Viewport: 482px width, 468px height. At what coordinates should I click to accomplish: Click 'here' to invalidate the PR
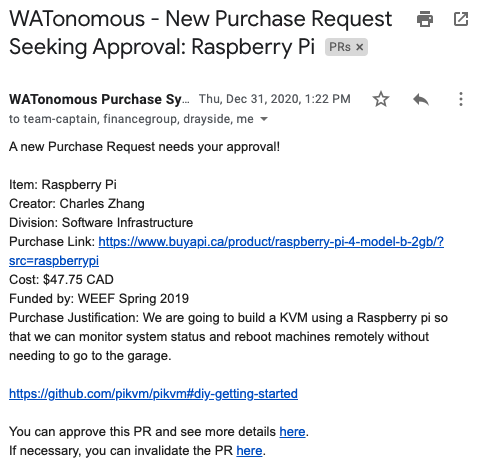tap(249, 451)
